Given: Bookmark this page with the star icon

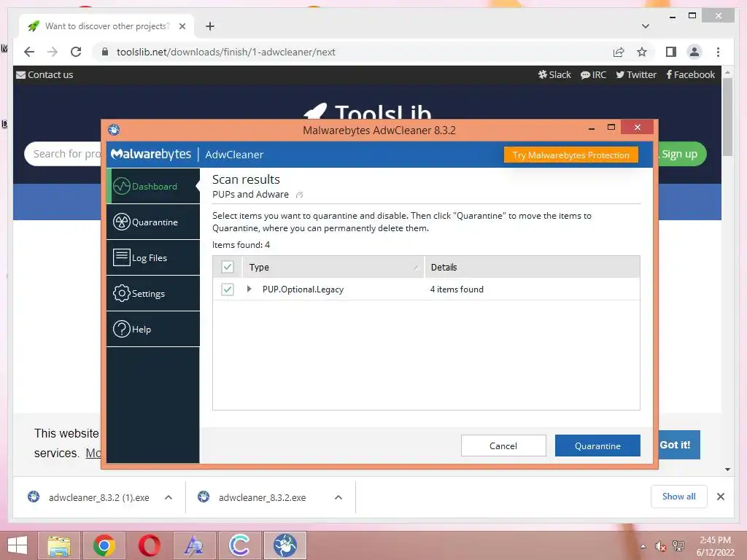Looking at the screenshot, I should [642, 52].
